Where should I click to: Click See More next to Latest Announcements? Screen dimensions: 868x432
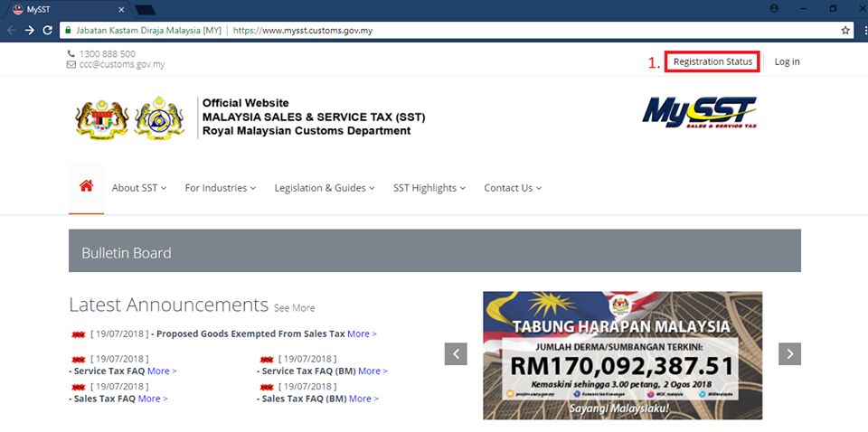[295, 308]
